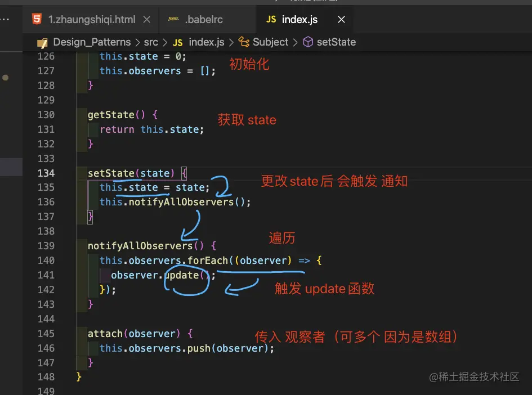Click notifyAllObservers() definition on line 139

[x=146, y=246]
